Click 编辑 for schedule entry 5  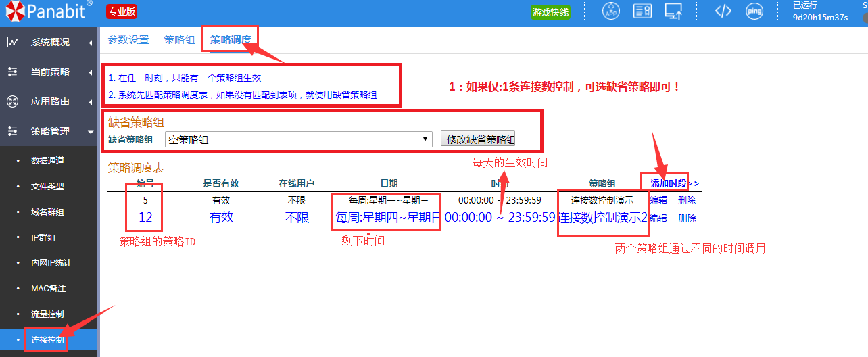[x=658, y=200]
